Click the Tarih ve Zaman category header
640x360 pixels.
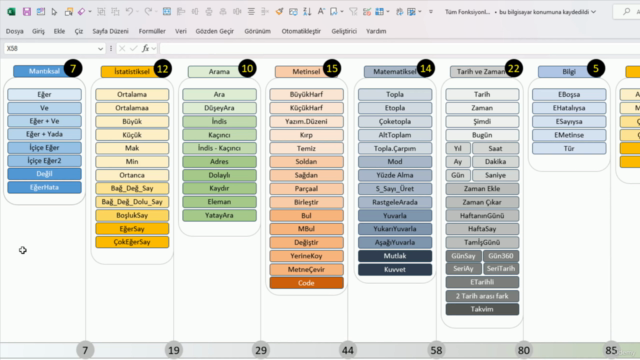tap(481, 72)
